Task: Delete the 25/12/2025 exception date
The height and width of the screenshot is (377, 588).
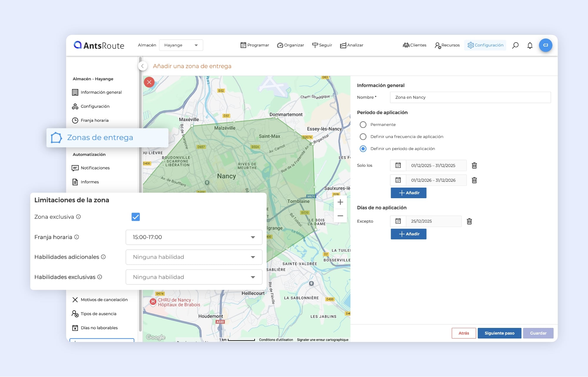Action: coord(469,221)
